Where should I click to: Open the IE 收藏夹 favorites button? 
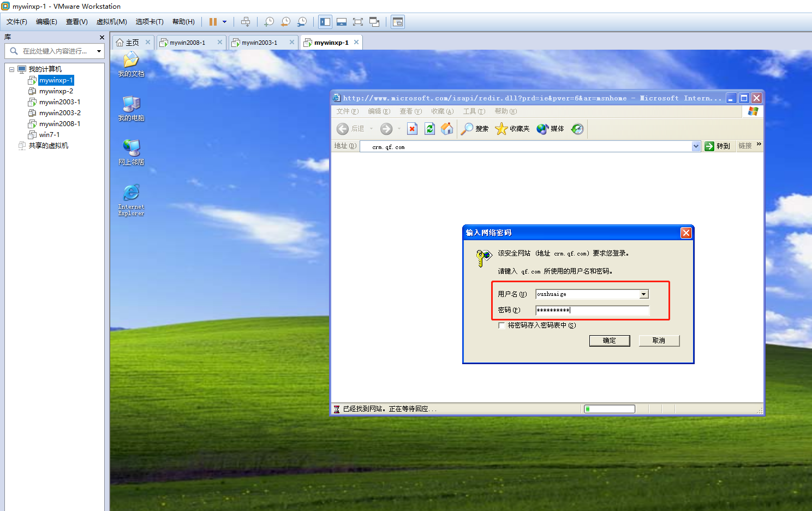point(512,129)
